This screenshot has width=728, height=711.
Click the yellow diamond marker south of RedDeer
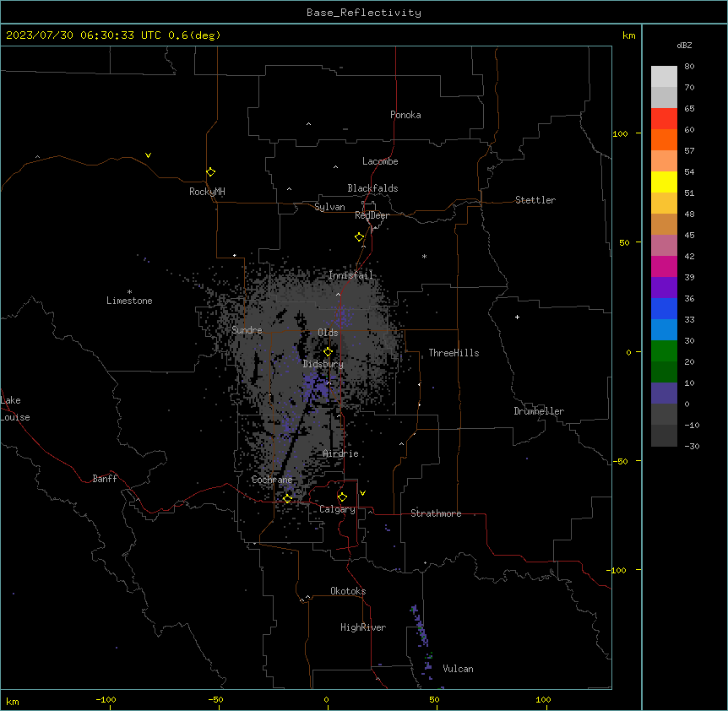click(359, 236)
